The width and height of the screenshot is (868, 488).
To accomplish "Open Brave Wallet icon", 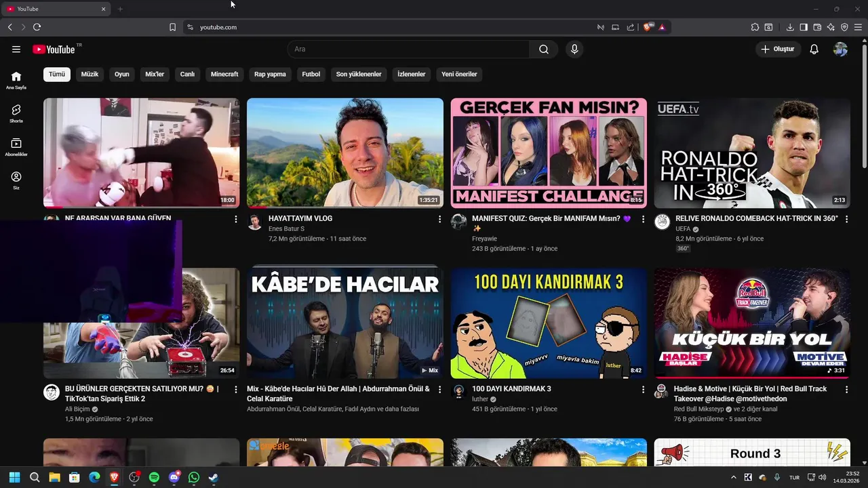I will point(817,27).
